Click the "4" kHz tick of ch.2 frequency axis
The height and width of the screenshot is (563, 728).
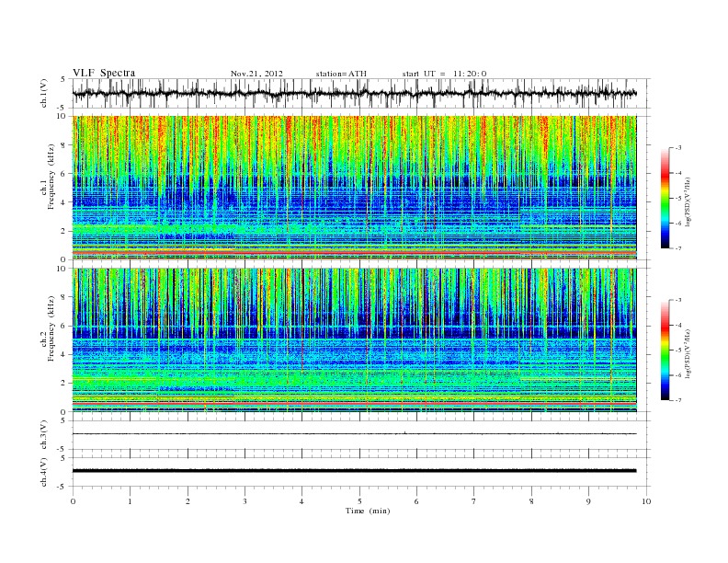64,354
